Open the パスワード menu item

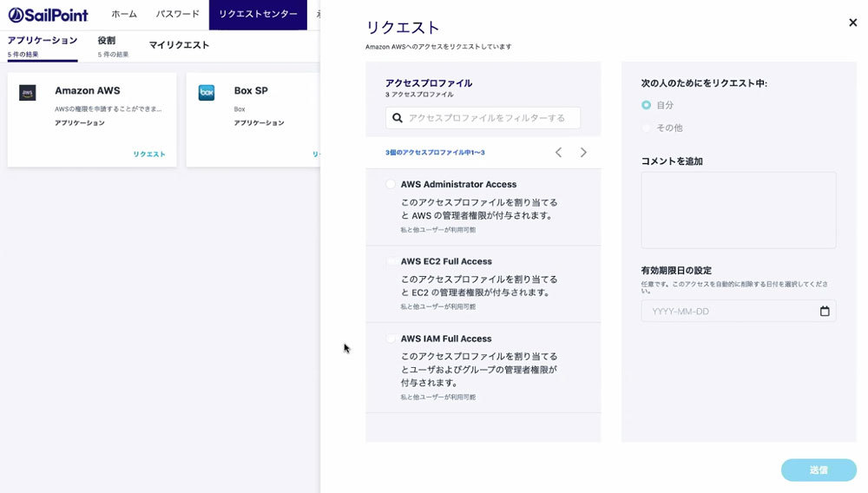(177, 15)
